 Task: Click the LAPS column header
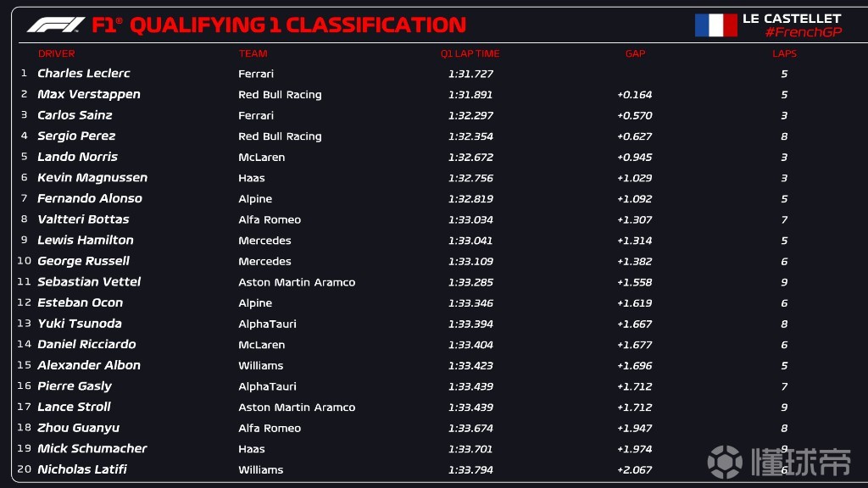coord(784,53)
